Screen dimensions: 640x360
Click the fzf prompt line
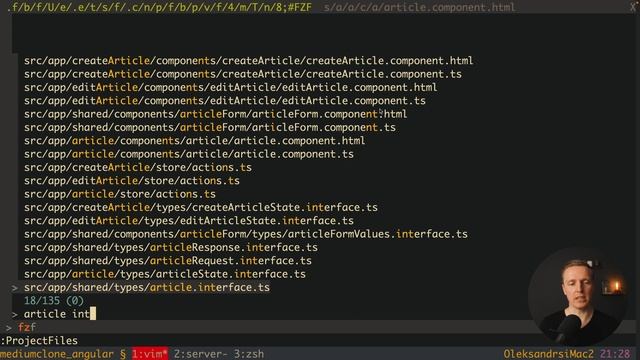click(x=27, y=327)
